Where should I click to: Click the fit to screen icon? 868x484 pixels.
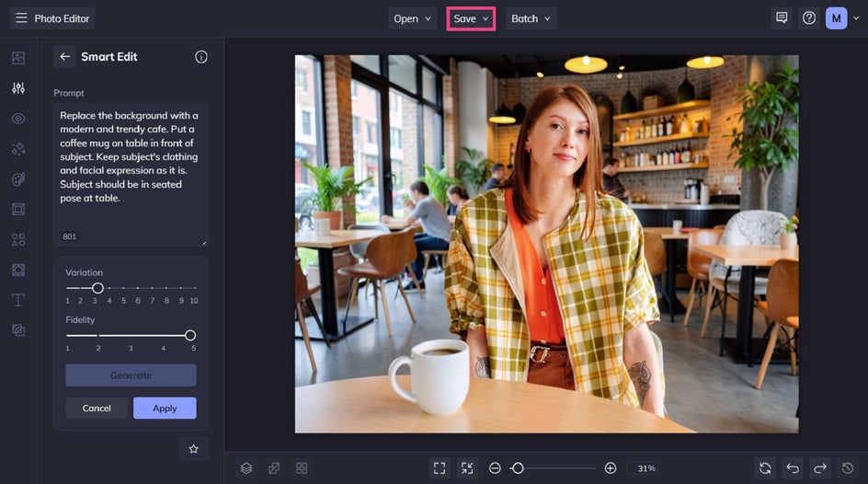(x=440, y=468)
